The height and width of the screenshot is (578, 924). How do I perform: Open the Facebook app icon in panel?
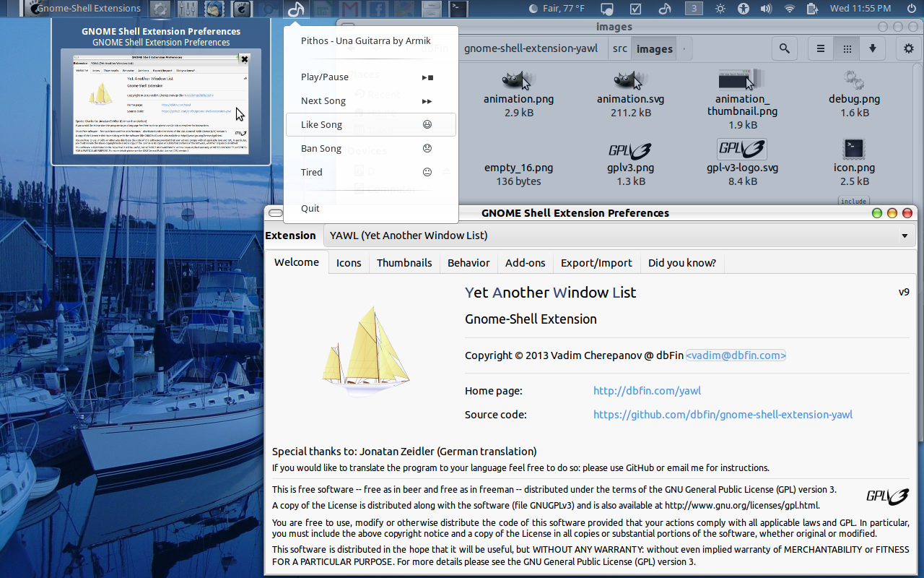[377, 9]
